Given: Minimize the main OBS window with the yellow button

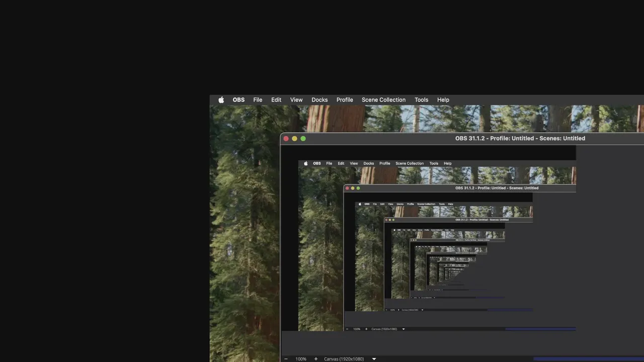Looking at the screenshot, I should pyautogui.click(x=295, y=138).
